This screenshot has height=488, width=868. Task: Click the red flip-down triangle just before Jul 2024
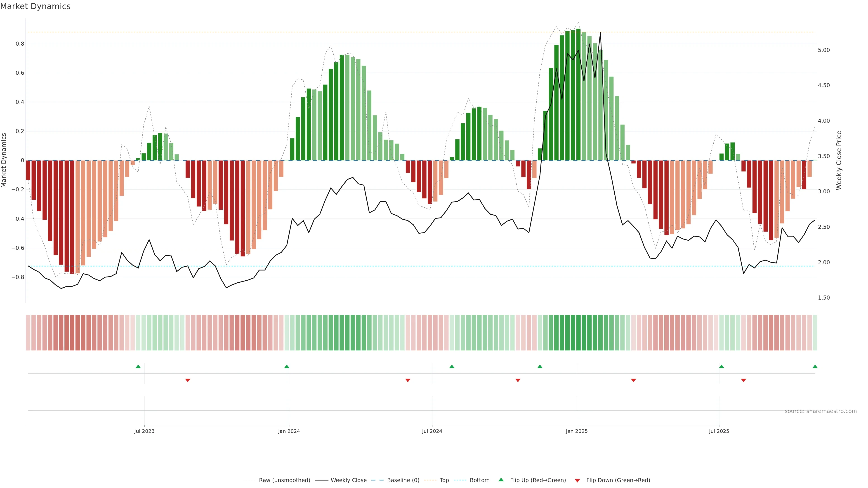point(408,380)
